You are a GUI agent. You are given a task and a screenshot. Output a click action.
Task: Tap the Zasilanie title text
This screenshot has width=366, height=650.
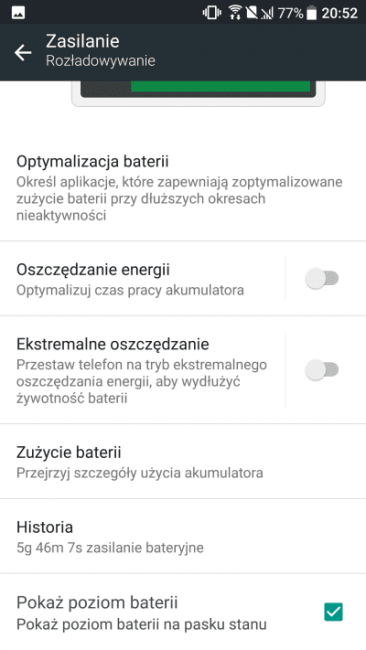point(82,41)
